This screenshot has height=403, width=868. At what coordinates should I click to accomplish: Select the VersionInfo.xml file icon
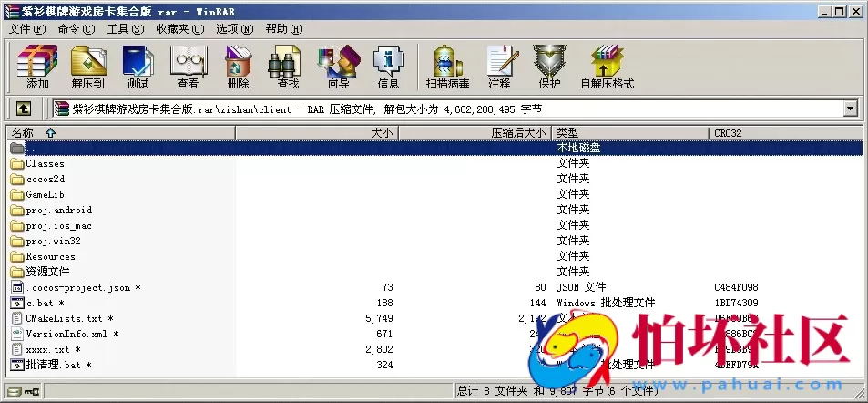click(17, 335)
